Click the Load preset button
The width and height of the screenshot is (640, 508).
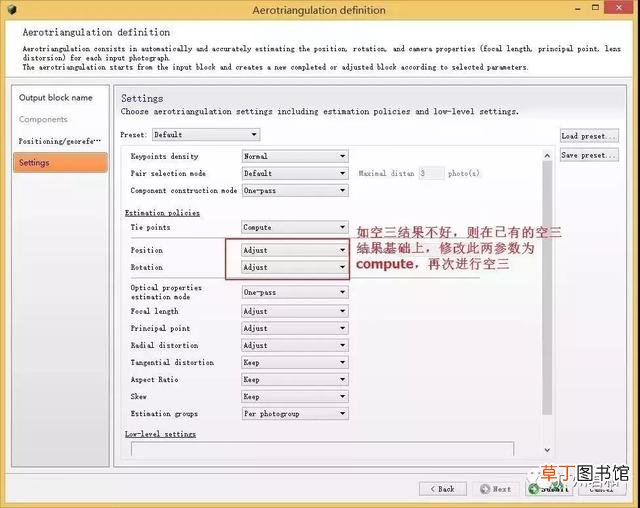[589, 136]
